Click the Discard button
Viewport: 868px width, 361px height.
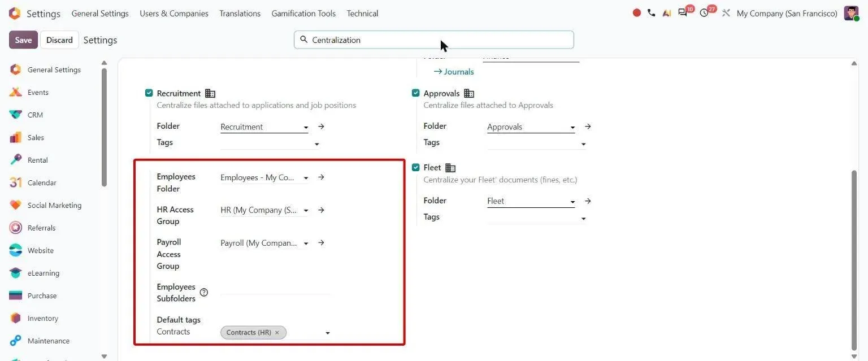(x=59, y=40)
